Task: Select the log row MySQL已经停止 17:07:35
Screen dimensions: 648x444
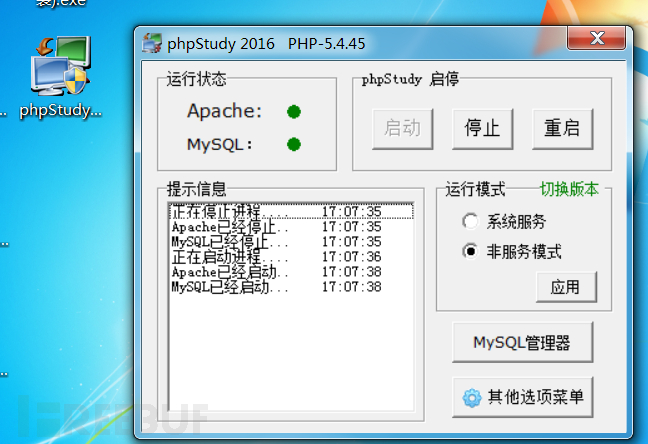Action: pos(291,242)
